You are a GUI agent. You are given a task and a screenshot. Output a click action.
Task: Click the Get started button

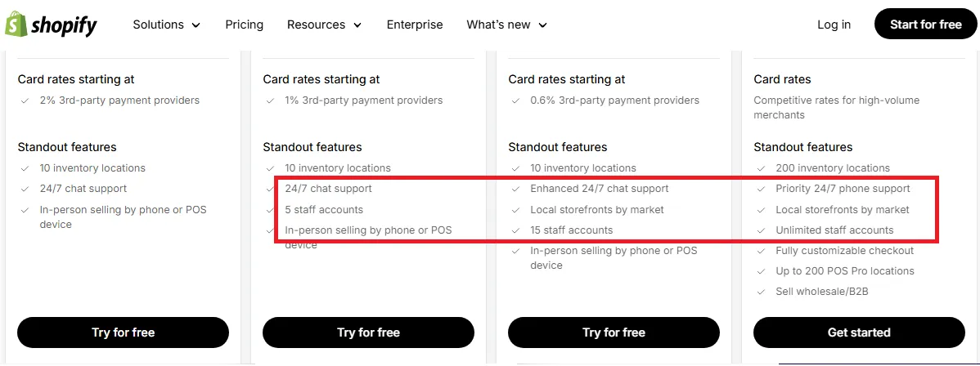(x=859, y=333)
